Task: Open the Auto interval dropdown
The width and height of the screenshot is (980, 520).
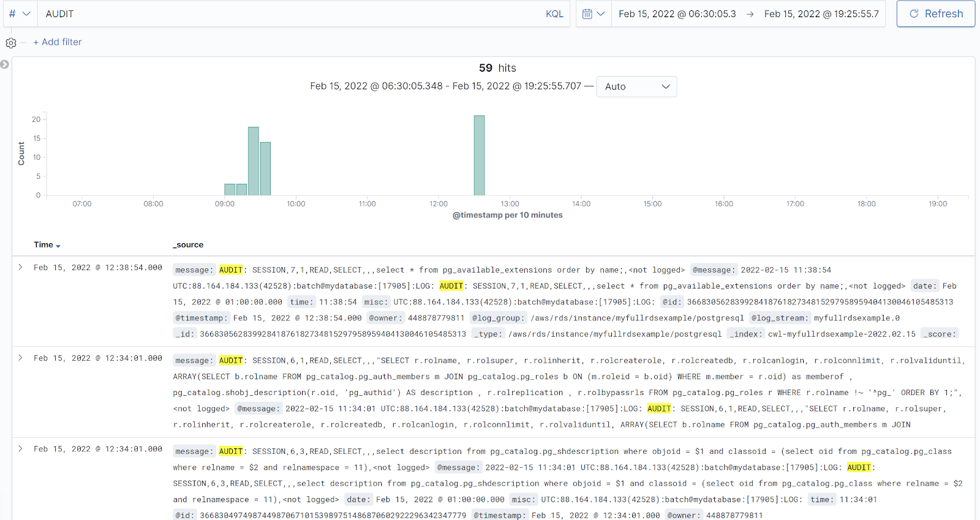Action: click(636, 86)
